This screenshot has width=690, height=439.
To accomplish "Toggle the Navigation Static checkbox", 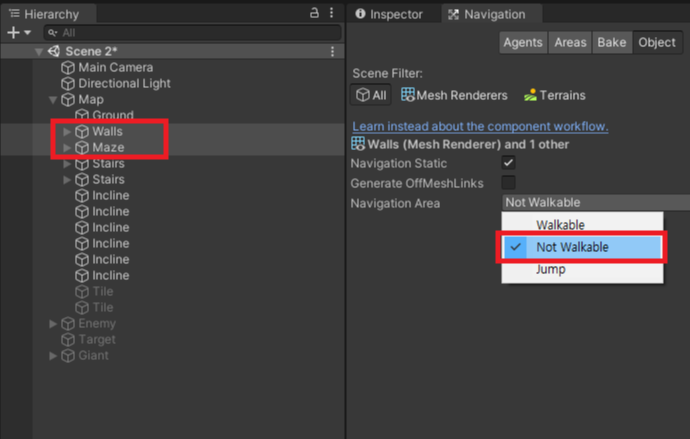I will point(508,163).
